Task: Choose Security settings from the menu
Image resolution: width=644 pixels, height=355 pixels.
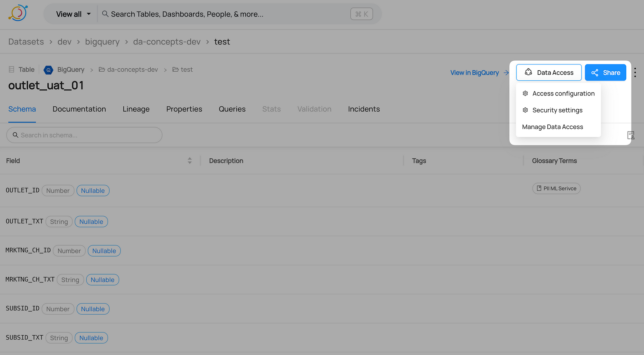Action: coord(558,110)
